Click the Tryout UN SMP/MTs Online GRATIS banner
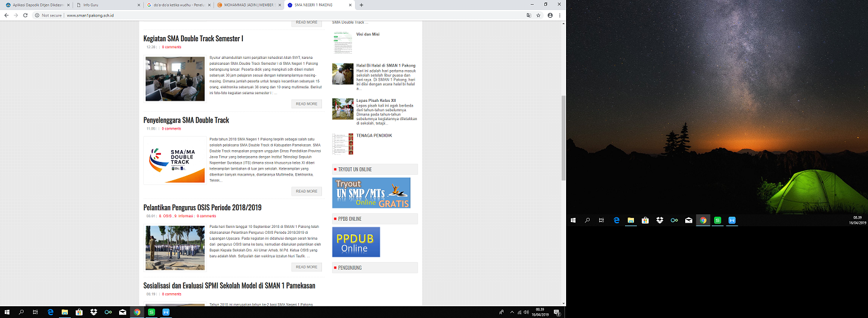The height and width of the screenshot is (318, 868). (371, 193)
